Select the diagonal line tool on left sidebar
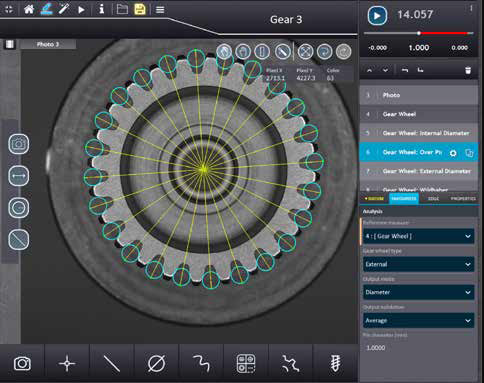The image size is (484, 383). coord(19,239)
